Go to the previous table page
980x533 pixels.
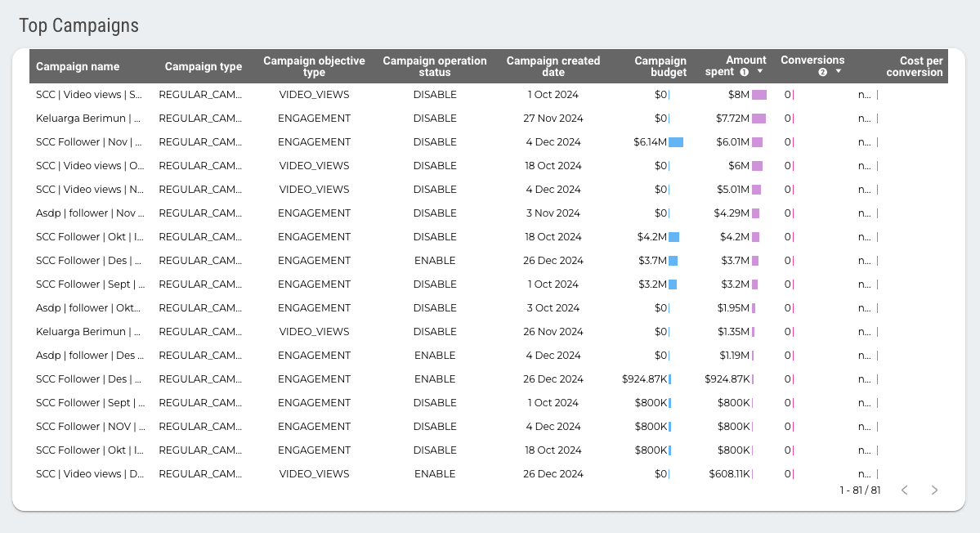coord(904,490)
